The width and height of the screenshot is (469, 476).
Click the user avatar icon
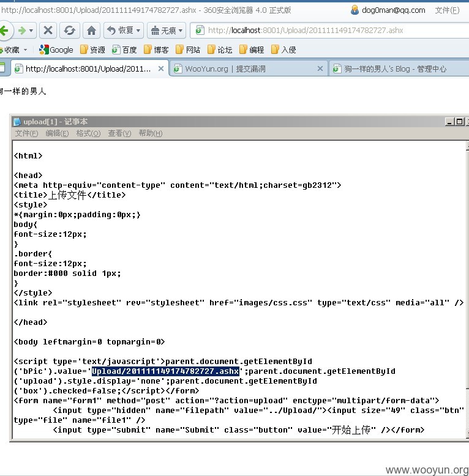pos(355,10)
